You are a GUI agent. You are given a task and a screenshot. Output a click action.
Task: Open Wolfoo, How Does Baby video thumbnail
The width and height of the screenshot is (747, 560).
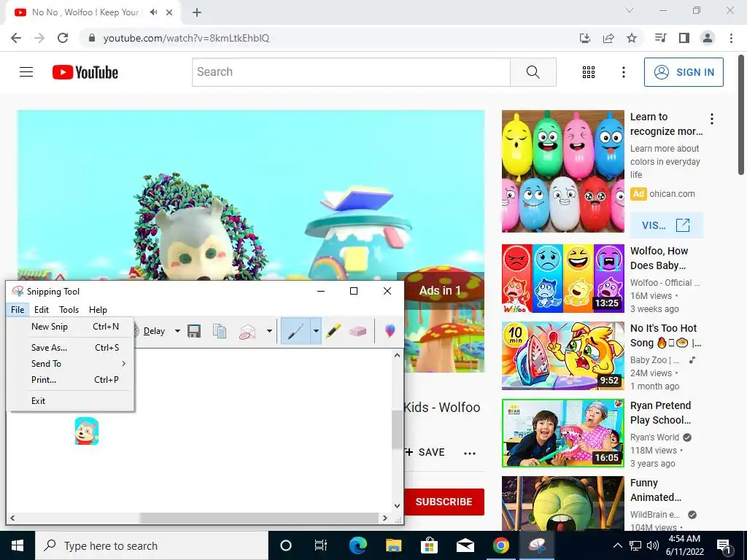(x=562, y=279)
